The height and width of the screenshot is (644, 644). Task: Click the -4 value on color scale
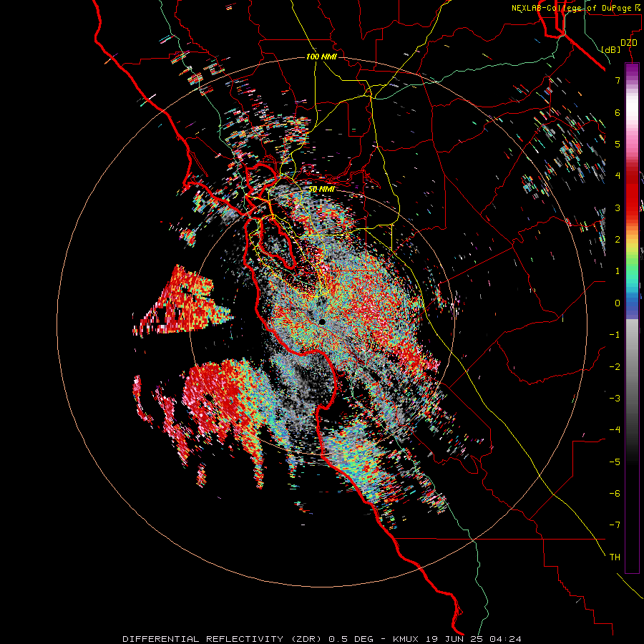[x=615, y=430]
